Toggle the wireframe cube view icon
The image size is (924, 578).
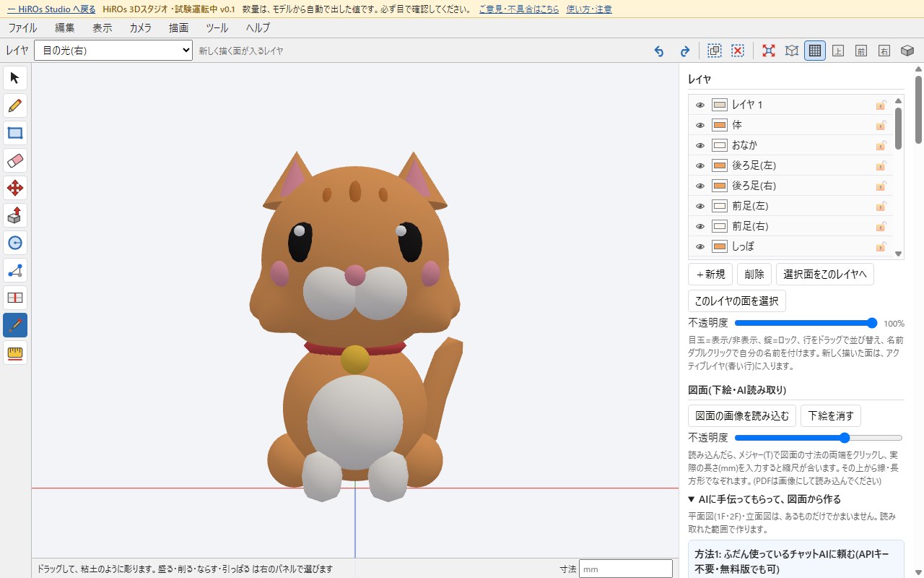792,51
